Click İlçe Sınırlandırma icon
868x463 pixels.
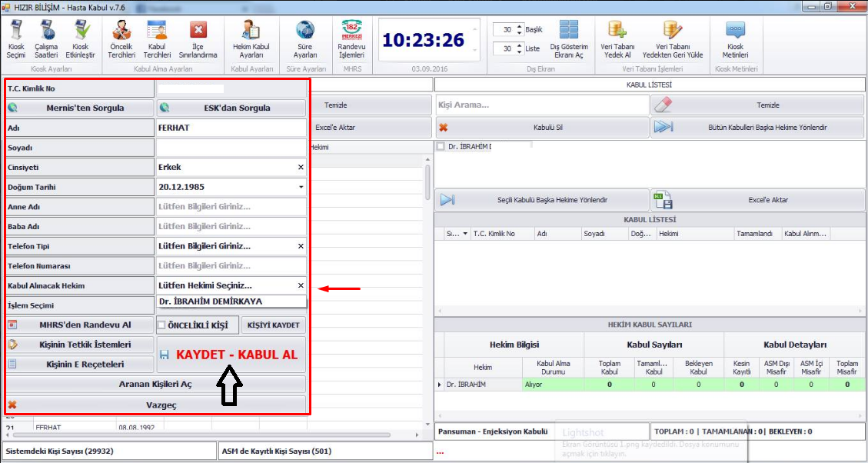tap(198, 38)
